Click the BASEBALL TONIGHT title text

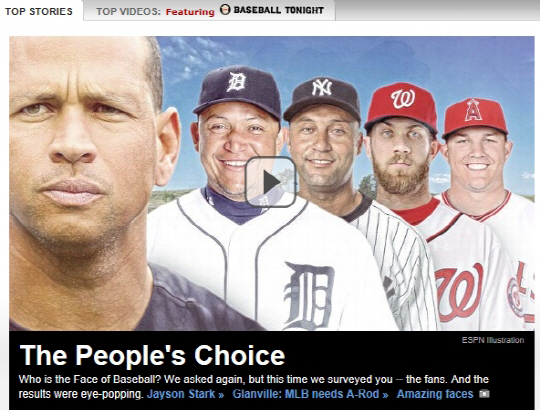[x=279, y=10]
